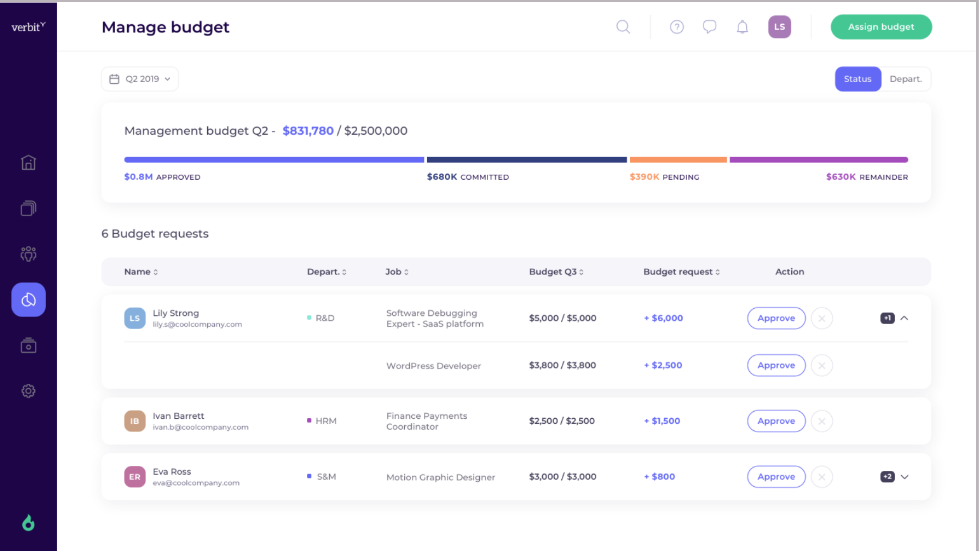The height and width of the screenshot is (551, 980).
Task: Open the LS user avatar in header
Action: [x=779, y=27]
